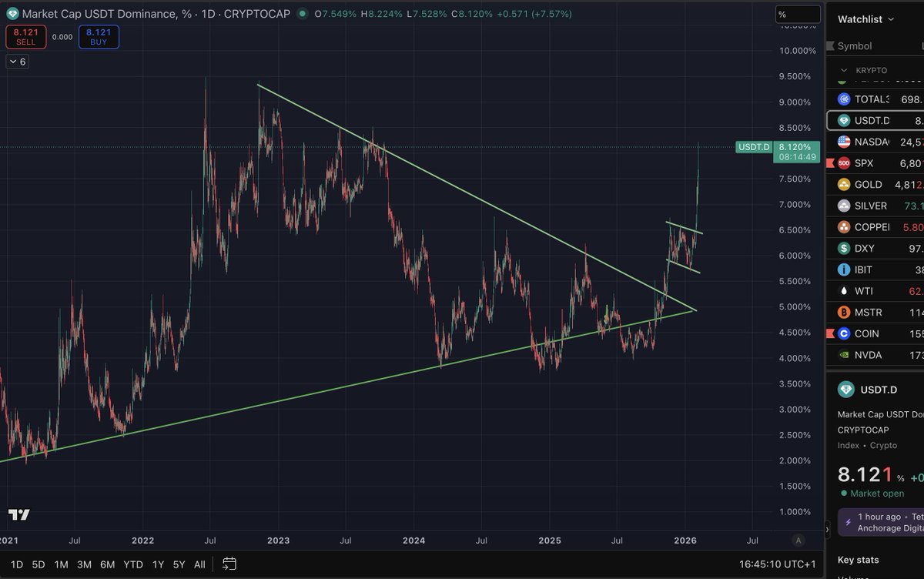Click the Index • Crypto label

(x=866, y=445)
